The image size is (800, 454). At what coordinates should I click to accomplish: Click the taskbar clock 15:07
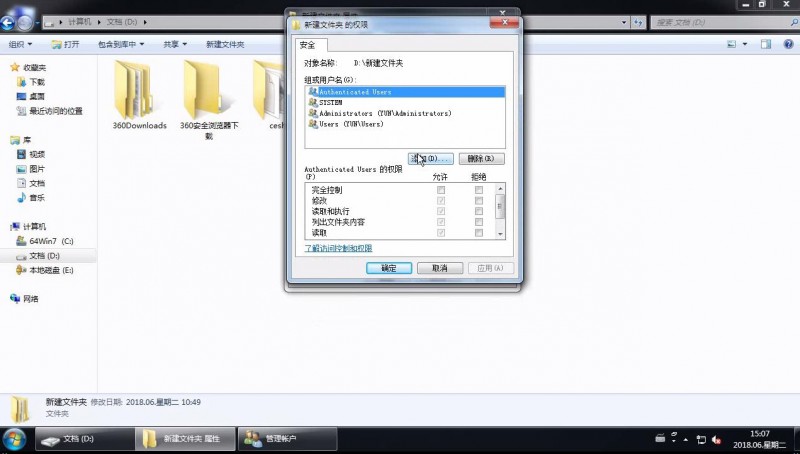[x=760, y=434]
